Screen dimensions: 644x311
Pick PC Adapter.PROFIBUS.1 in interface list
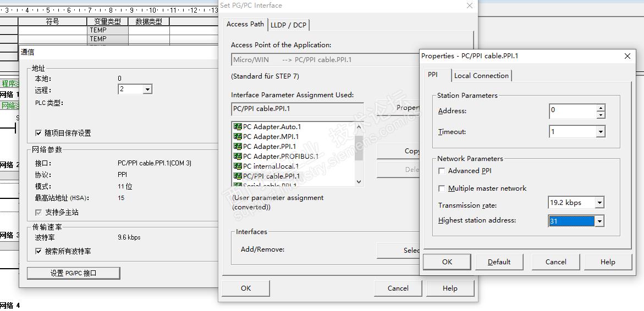[276, 156]
